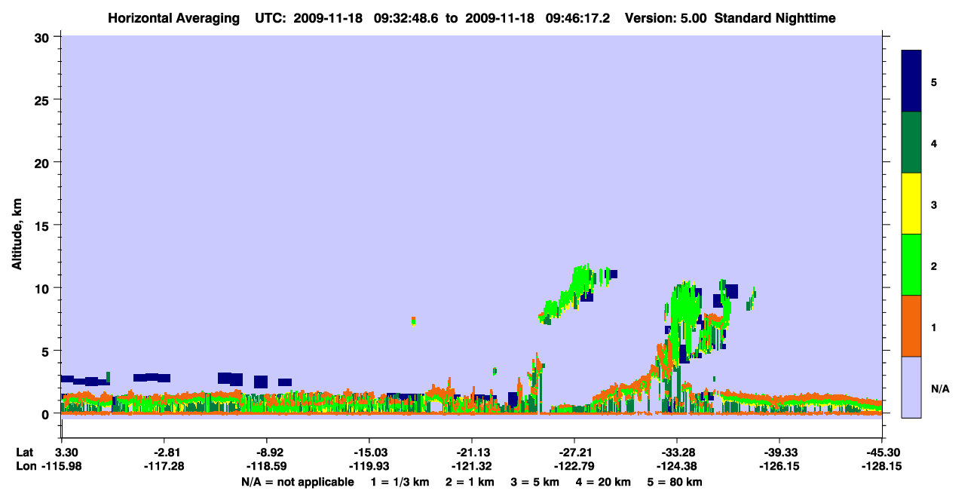Screen dimensions: 980x503
Task: Click the 0 tick label on altitude axis
Action: 47,413
